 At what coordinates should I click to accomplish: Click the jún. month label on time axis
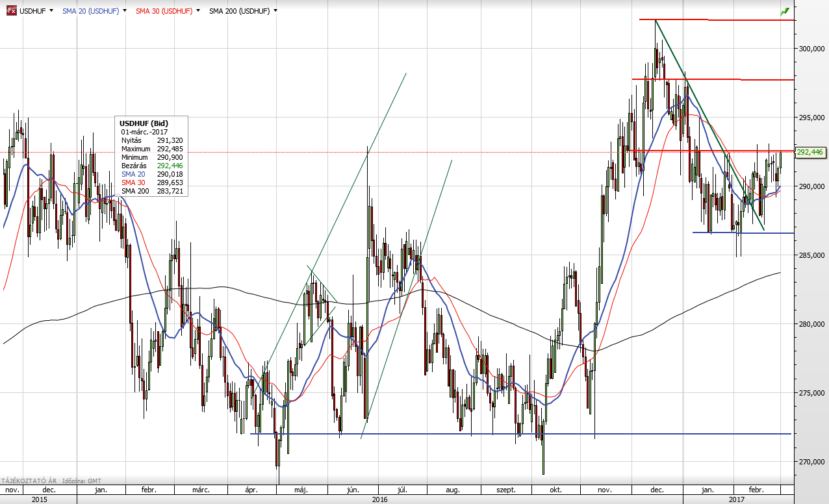click(353, 490)
